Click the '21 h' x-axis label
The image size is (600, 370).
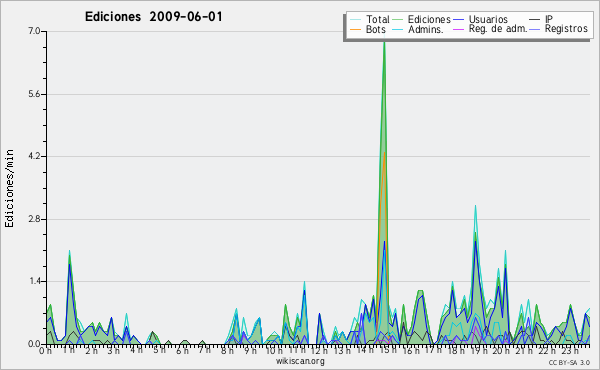coord(524,350)
